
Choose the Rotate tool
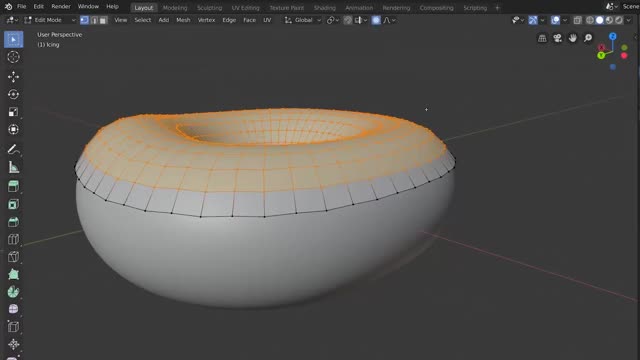click(x=13, y=94)
